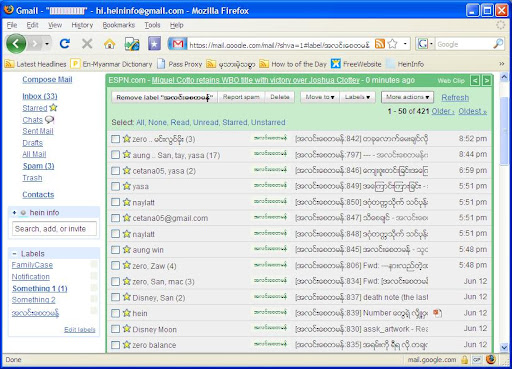Click Compose Mail link

click(47, 79)
